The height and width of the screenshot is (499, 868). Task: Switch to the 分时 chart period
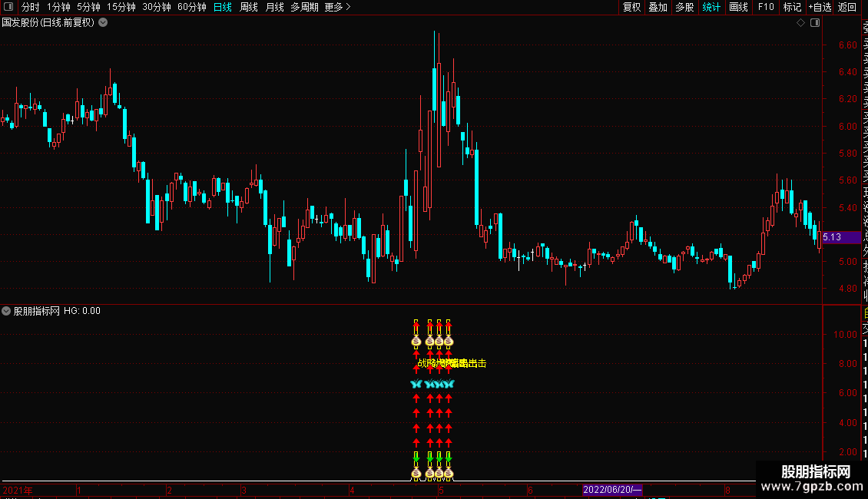tap(31, 7)
